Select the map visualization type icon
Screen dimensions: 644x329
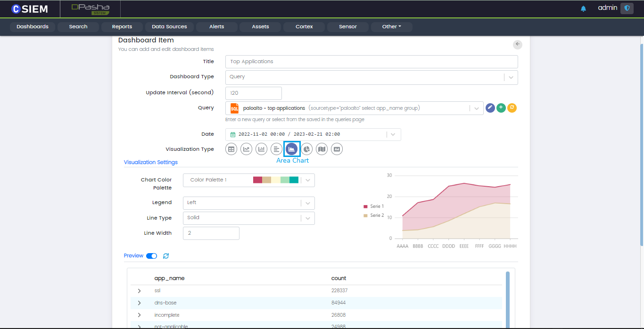click(x=322, y=149)
